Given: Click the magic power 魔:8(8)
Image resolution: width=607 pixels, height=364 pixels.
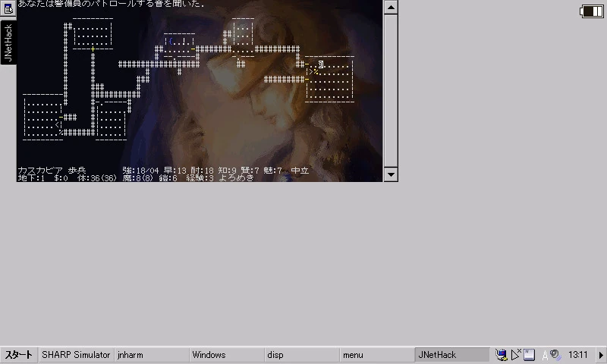Looking at the screenshot, I should [138, 178].
